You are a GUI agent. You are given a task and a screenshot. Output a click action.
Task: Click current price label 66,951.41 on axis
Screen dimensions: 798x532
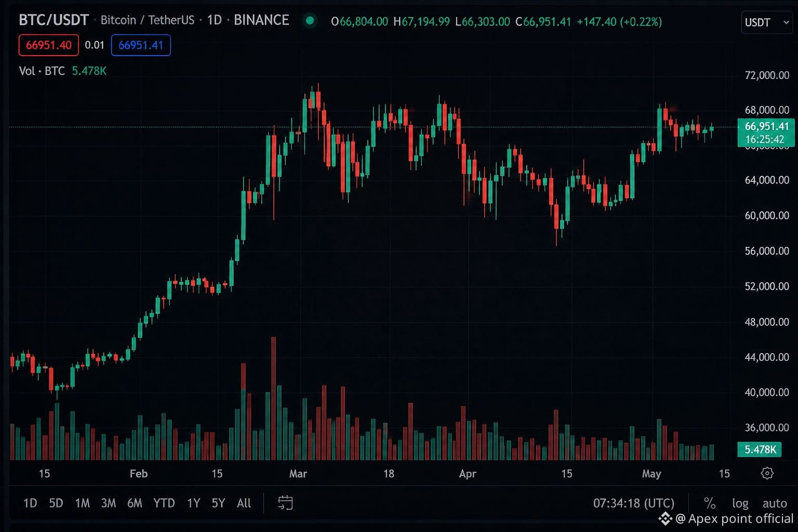click(766, 126)
